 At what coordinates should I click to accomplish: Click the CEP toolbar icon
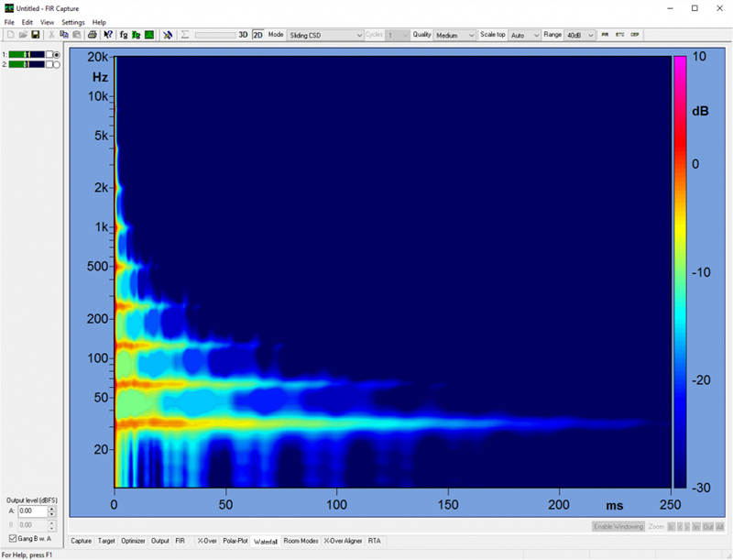tap(634, 35)
